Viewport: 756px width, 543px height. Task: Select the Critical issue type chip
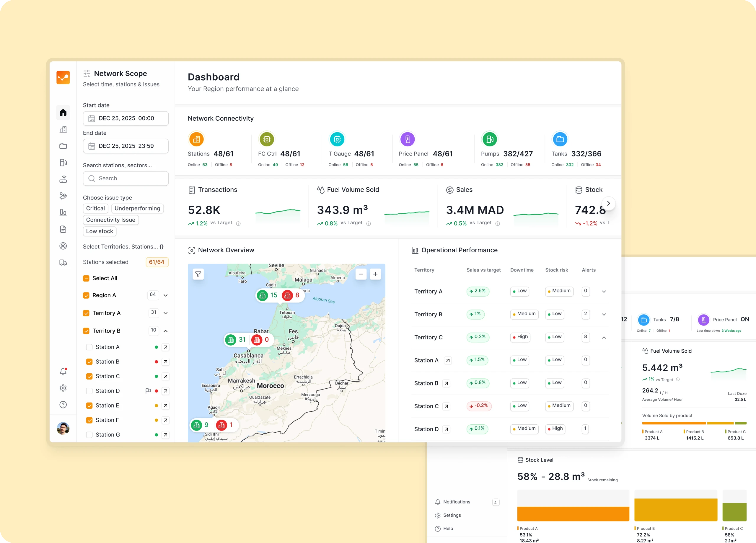pos(95,209)
